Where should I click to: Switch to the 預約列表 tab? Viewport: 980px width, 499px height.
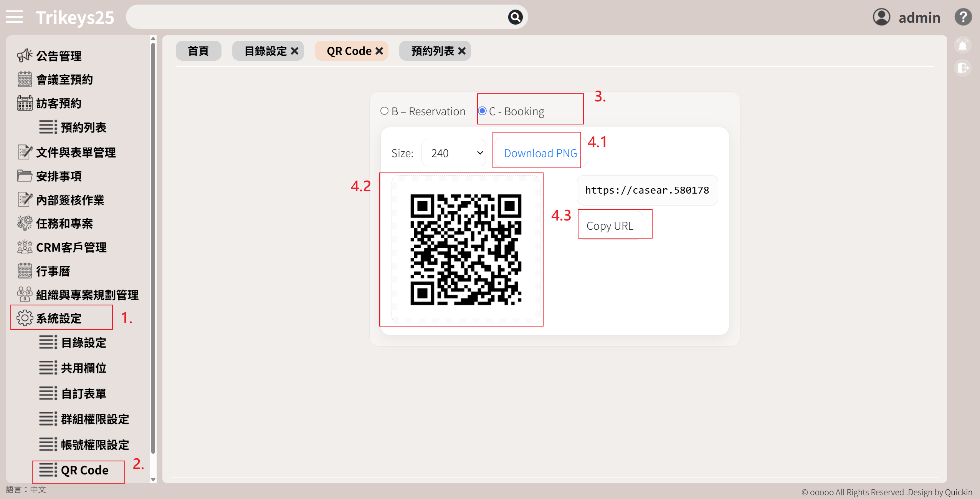coord(432,51)
